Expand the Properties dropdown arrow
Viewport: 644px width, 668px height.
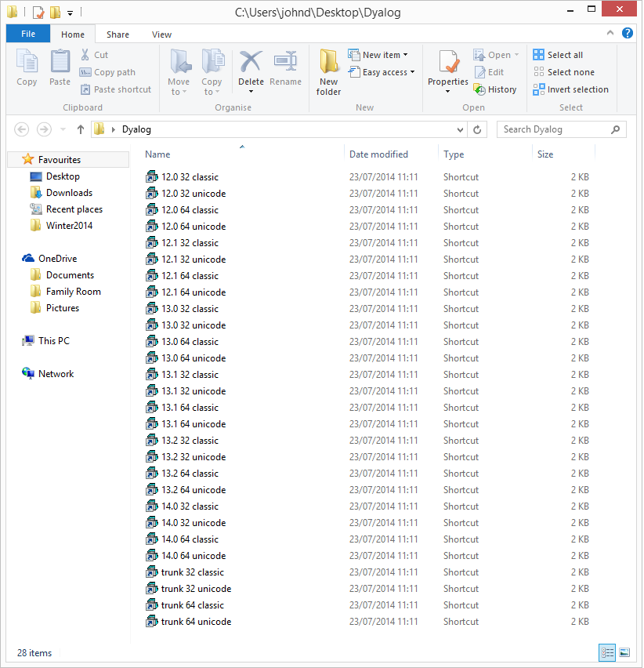(448, 92)
